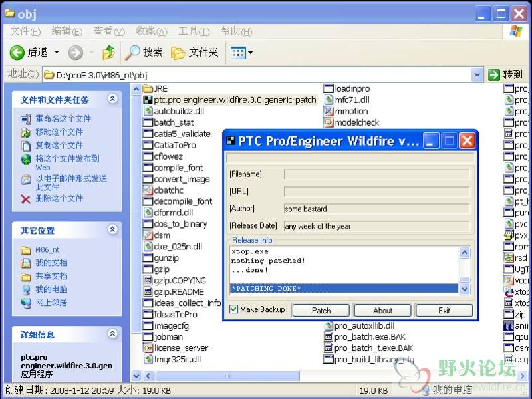Open the back history dropdown arrow
Screen dimensions: 532x399
click(57, 53)
